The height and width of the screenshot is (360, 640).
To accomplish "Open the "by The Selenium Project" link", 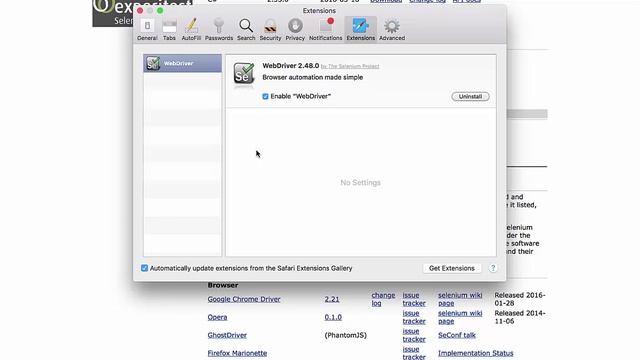I will tap(350, 66).
